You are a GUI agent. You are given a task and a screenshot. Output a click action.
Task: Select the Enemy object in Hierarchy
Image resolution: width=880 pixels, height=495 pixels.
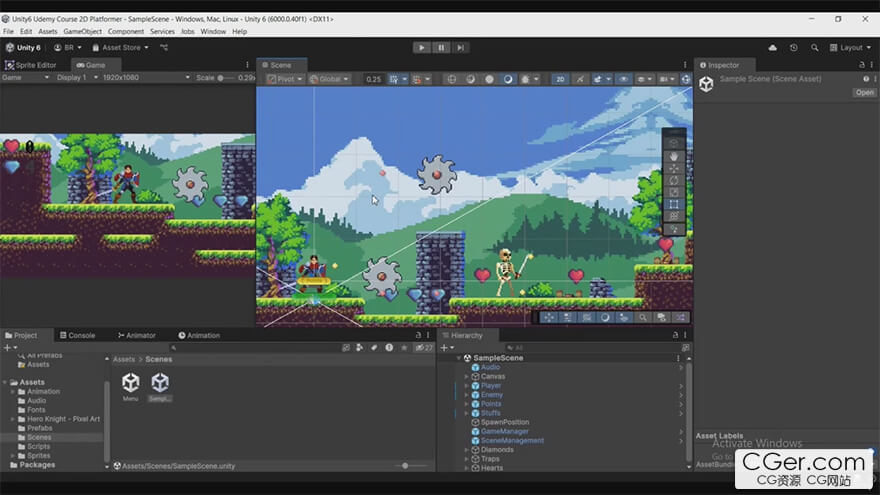tap(492, 395)
